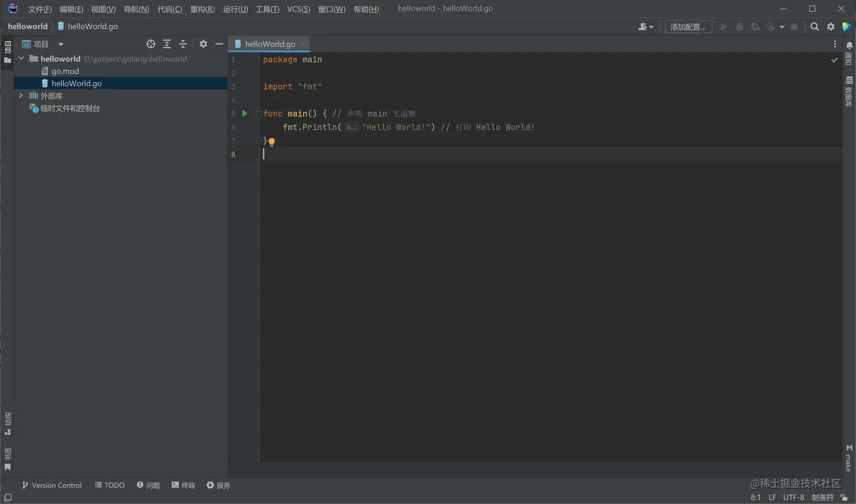The image size is (856, 504).
Task: Switch to the helloWorld.go editor tab
Action: click(x=270, y=44)
